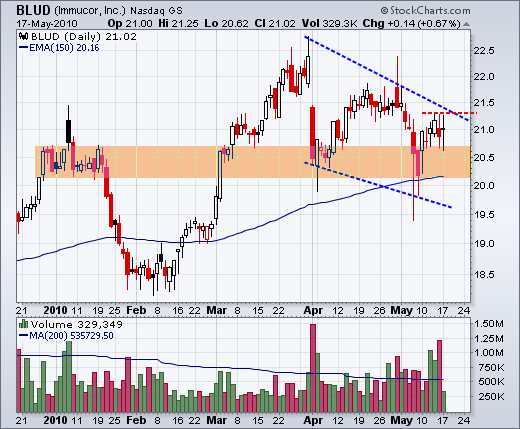Screen dimensions: 520x429
Task: Click the MA(200) blue line legend swatch
Action: (23, 335)
